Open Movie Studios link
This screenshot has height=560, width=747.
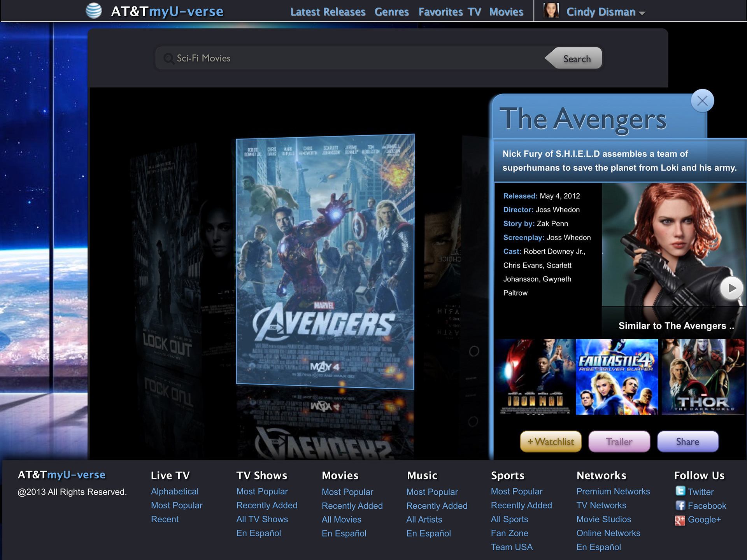(603, 519)
